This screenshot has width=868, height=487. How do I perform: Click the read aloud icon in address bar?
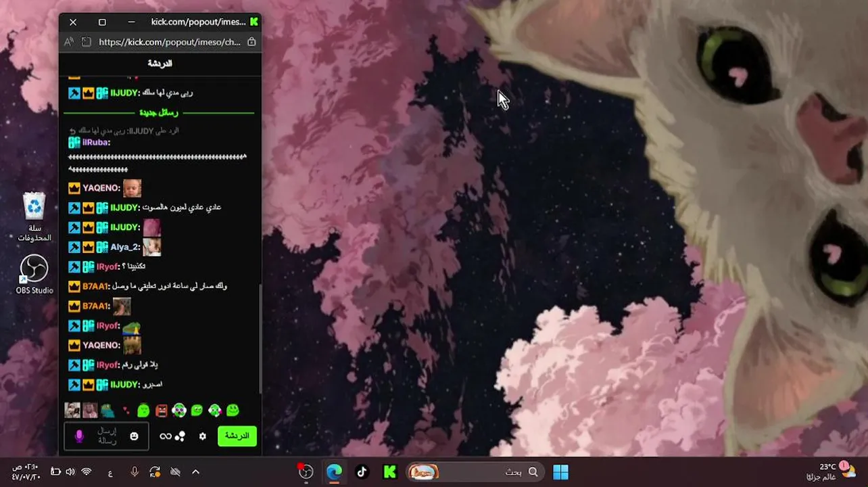[x=68, y=42]
